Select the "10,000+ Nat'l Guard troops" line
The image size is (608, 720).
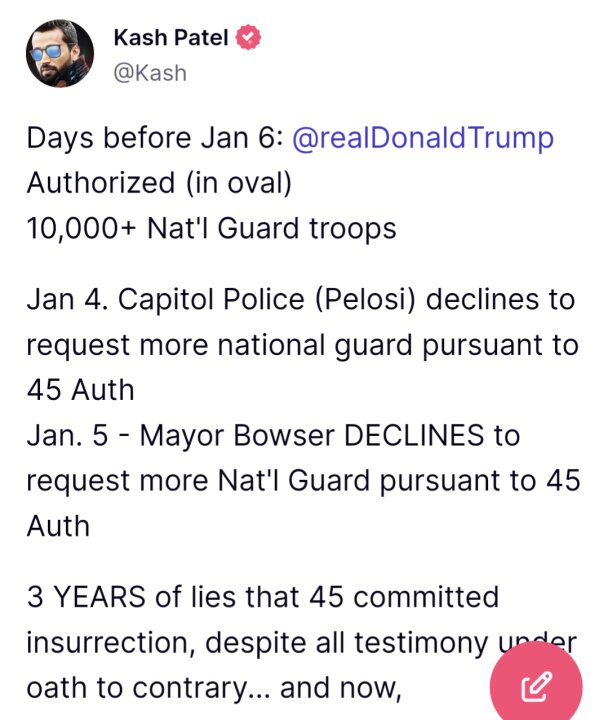tap(211, 228)
